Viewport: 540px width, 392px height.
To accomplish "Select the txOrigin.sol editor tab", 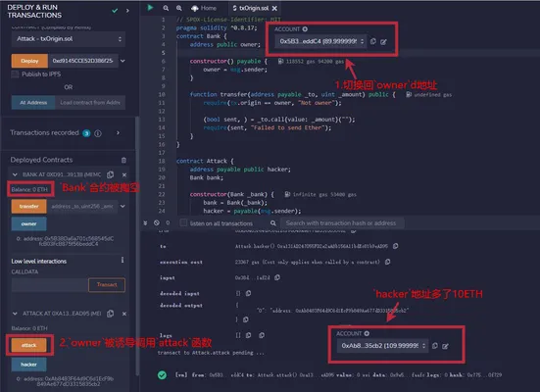I will [254, 8].
